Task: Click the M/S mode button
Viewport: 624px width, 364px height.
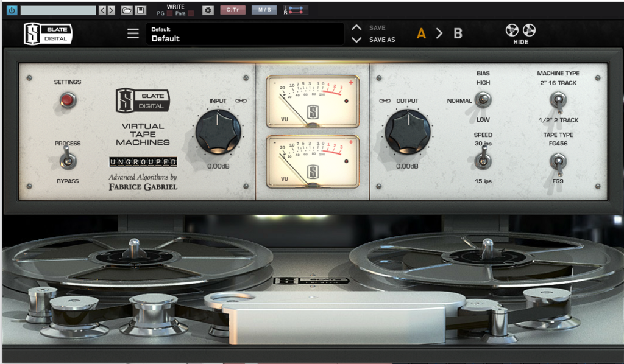Action: [x=264, y=10]
